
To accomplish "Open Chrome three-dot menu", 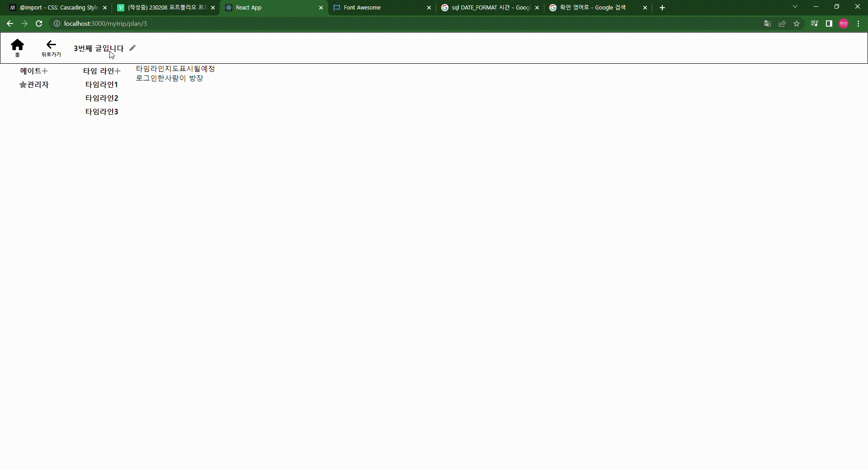I will 858,23.
